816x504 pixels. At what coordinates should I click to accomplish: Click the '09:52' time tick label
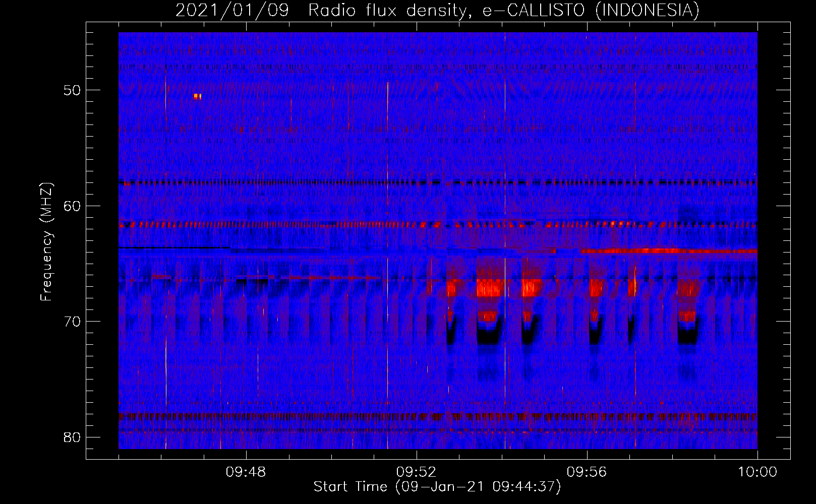(x=416, y=472)
